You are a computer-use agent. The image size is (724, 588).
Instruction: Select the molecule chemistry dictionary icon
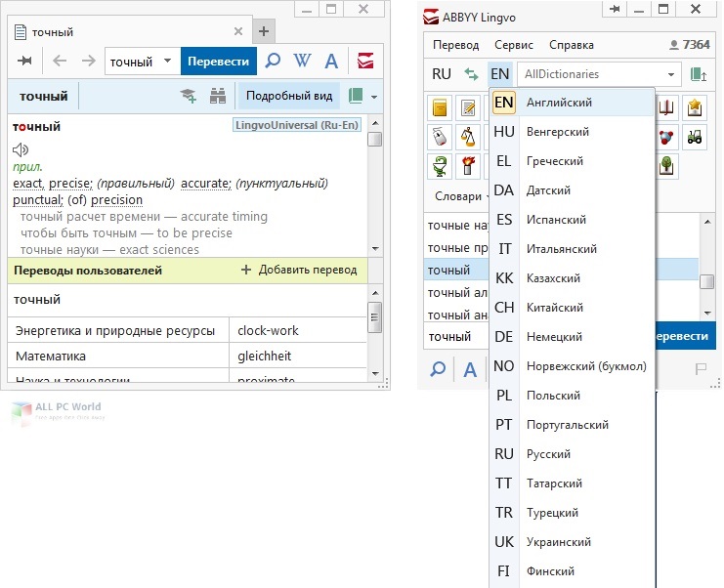[x=666, y=137]
